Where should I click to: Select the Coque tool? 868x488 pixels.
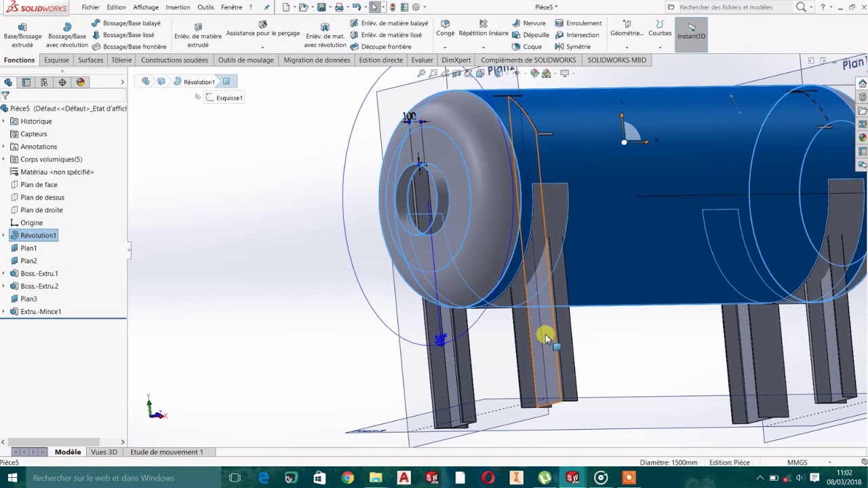(x=527, y=47)
